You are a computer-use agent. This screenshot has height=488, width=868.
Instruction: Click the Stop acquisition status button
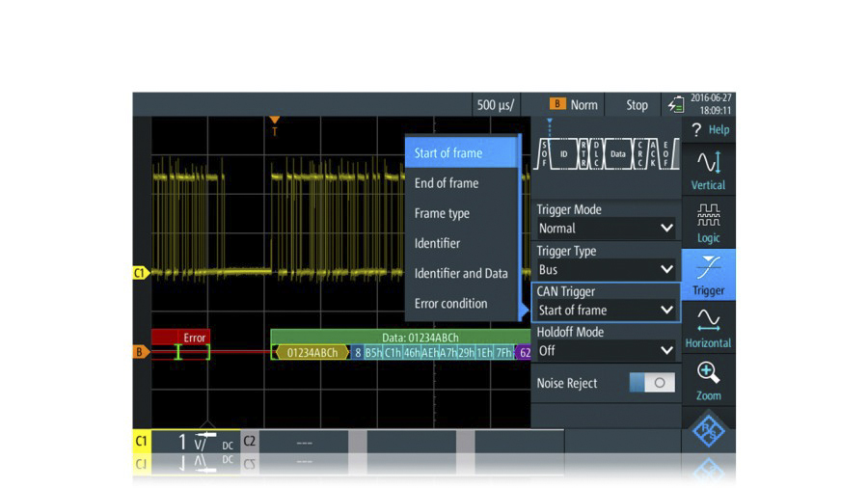point(637,104)
